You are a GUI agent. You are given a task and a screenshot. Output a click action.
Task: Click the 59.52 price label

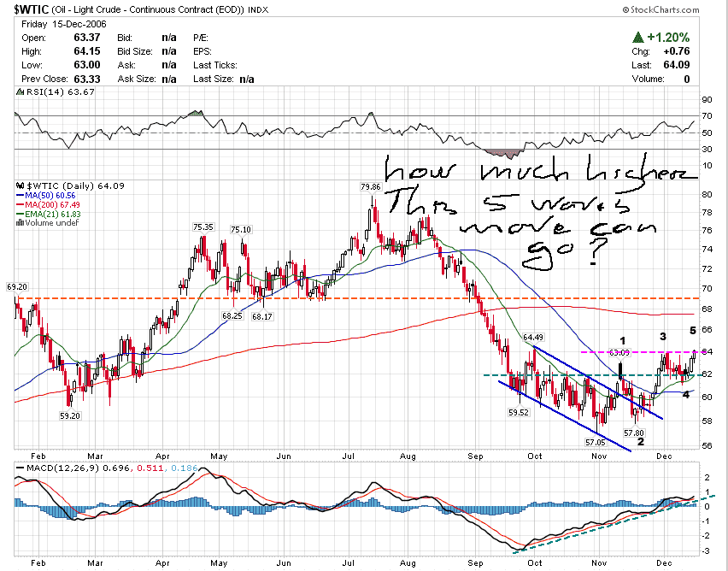pyautogui.click(x=519, y=412)
